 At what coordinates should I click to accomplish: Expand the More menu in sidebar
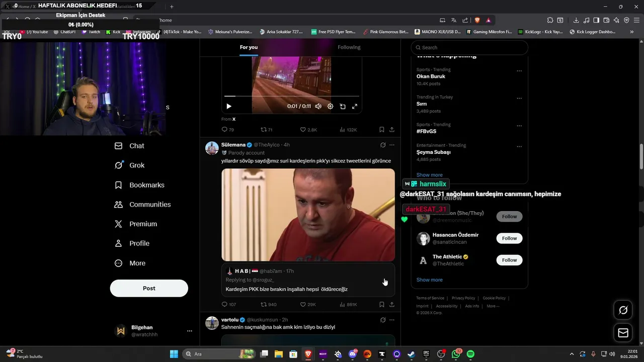click(x=130, y=263)
